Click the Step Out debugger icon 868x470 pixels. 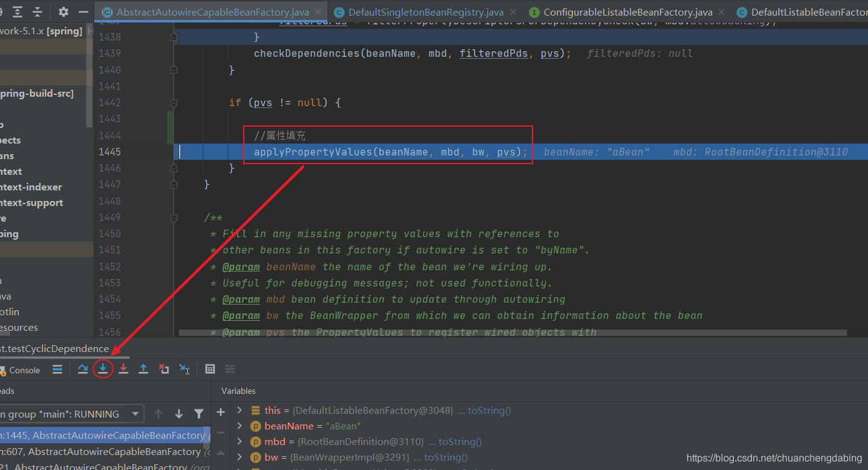pyautogui.click(x=143, y=369)
